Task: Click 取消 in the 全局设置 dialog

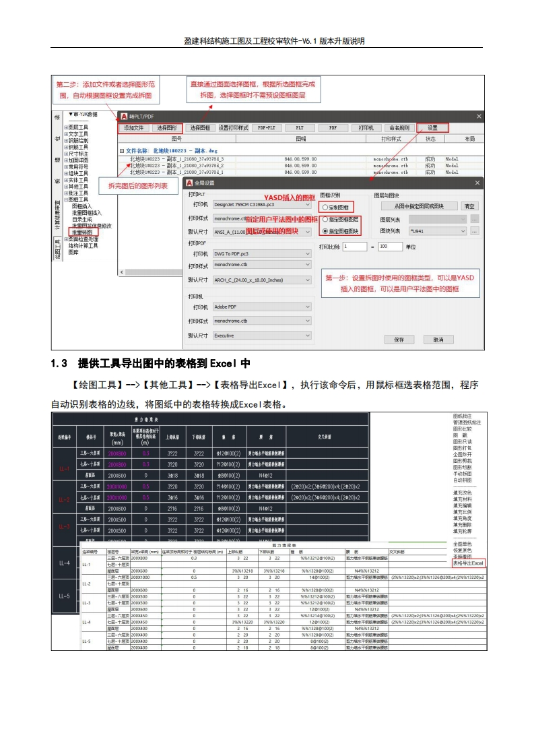Action: pyautogui.click(x=438, y=340)
